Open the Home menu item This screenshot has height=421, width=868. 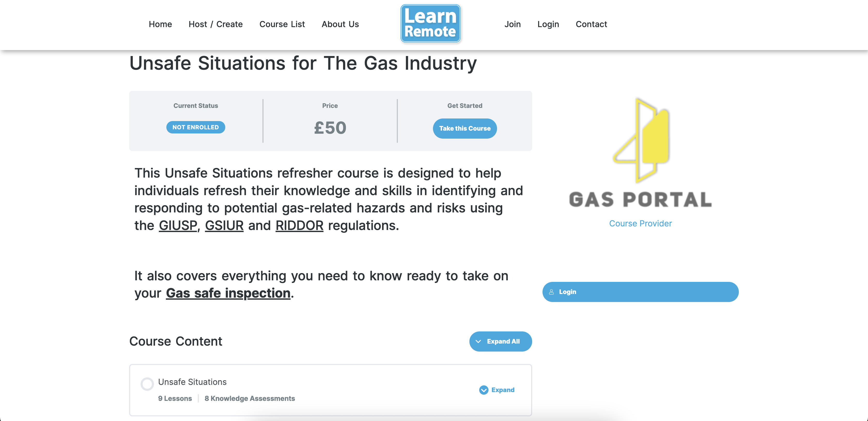[x=160, y=24]
